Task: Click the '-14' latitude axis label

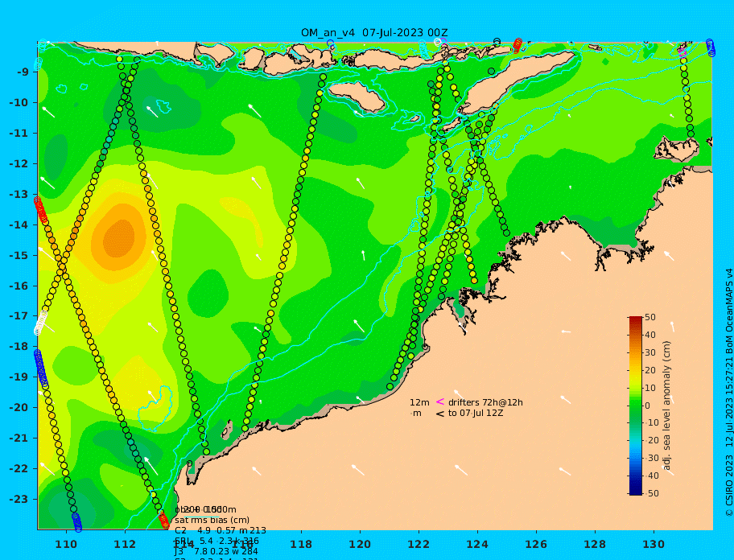Action: coord(19,225)
